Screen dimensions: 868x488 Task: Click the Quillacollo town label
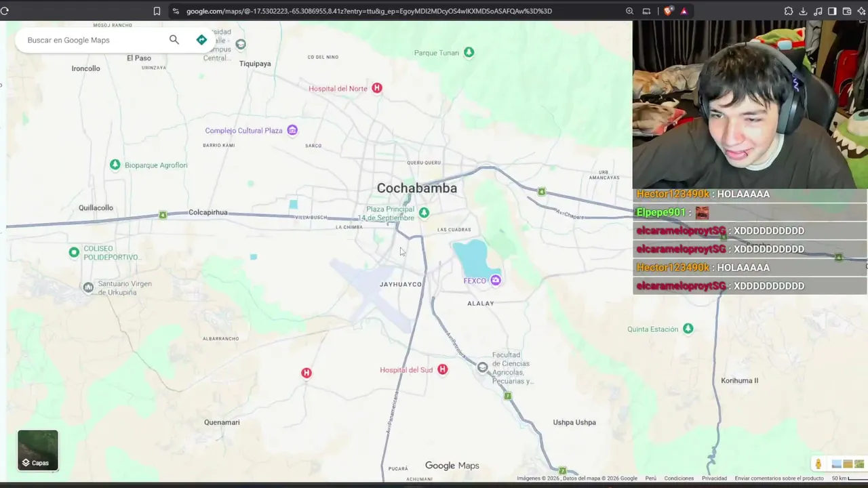[x=96, y=207]
